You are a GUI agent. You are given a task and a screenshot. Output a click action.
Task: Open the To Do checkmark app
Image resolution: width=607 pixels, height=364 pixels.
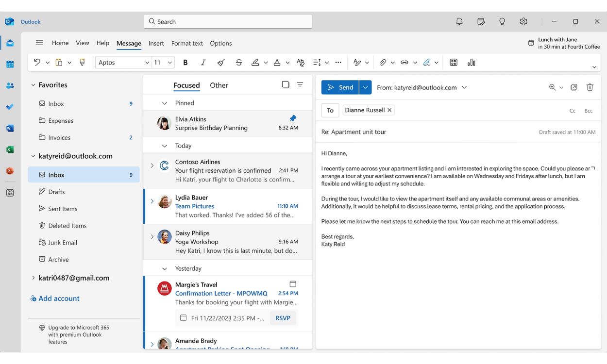pyautogui.click(x=10, y=107)
